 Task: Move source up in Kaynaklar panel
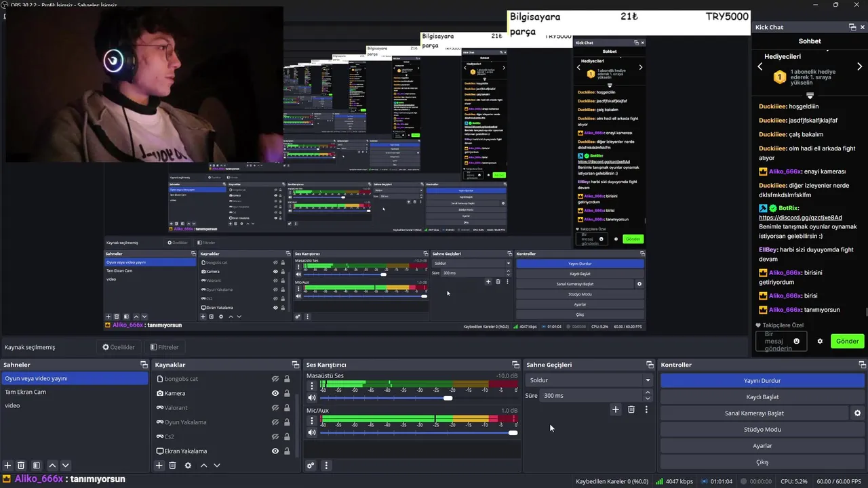point(203,466)
